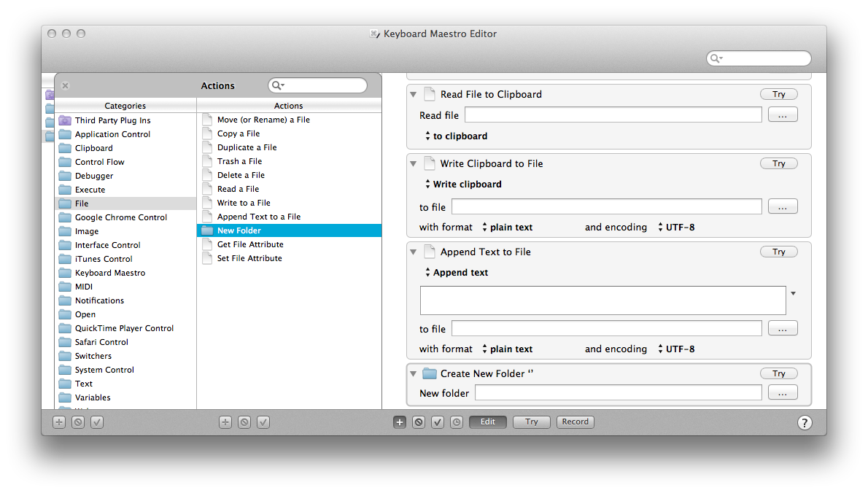Click into the Append text multiline box

[602, 300]
